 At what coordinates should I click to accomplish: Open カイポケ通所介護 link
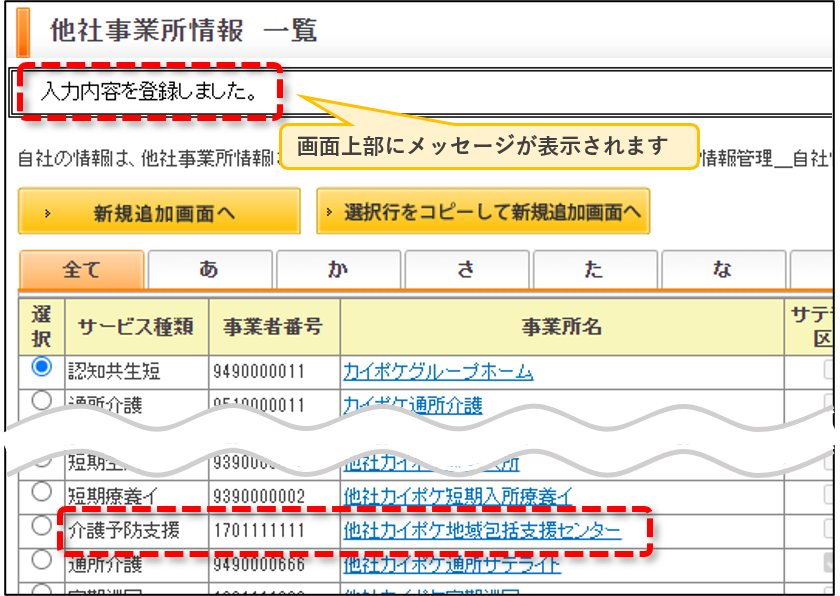click(x=412, y=405)
